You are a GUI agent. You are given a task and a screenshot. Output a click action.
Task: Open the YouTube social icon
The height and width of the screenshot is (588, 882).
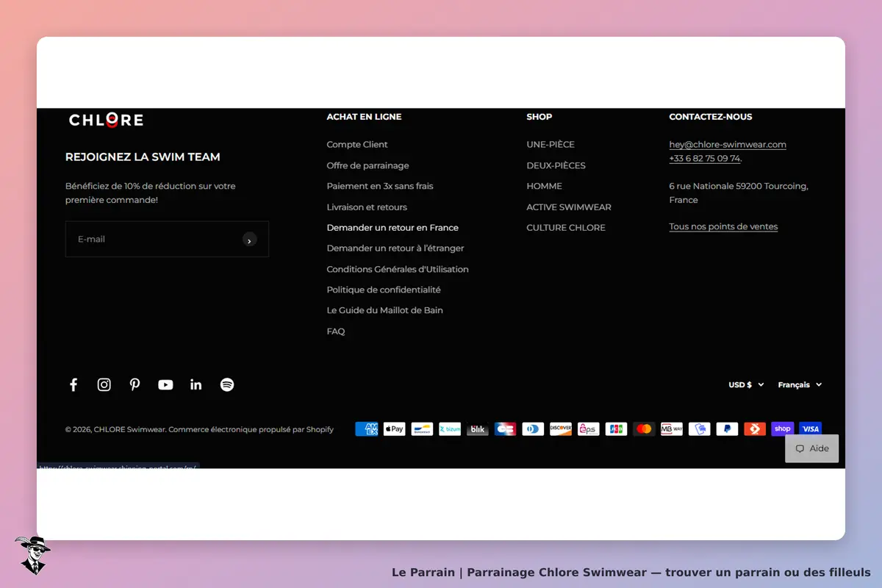(165, 384)
